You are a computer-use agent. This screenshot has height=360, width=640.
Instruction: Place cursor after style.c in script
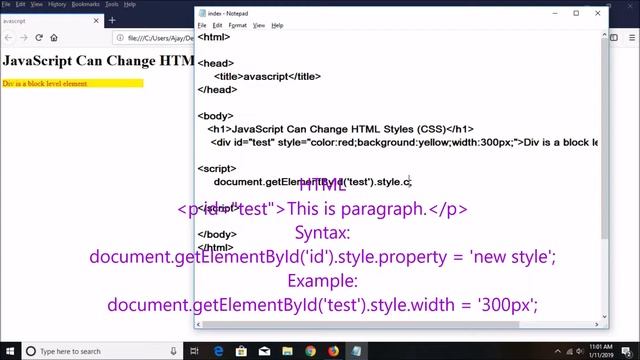(x=410, y=182)
